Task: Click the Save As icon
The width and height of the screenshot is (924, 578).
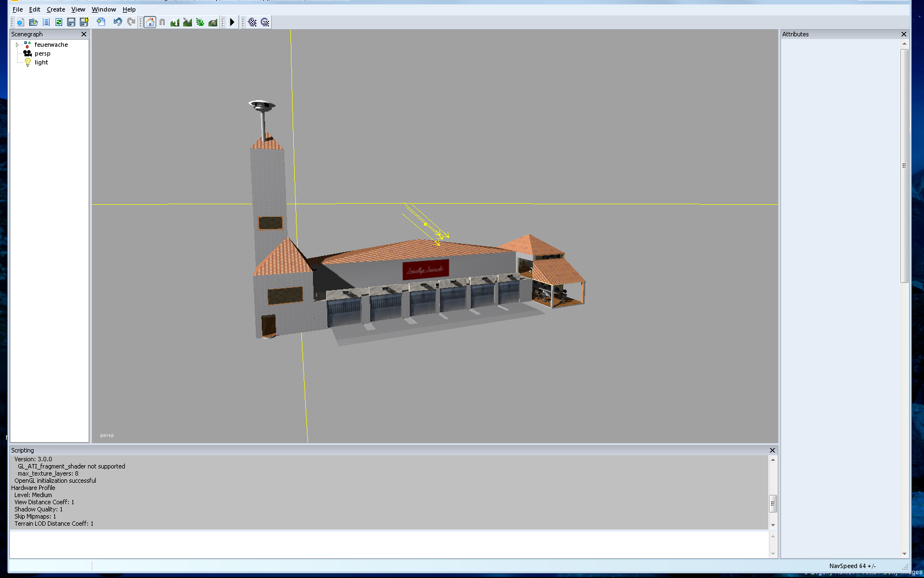Action: point(84,22)
